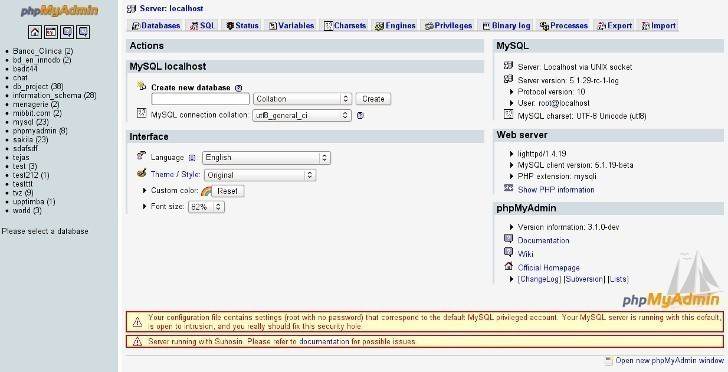This screenshot has width=728, height=372.
Task: Click the help icon beside Create new database
Action: 239,88
